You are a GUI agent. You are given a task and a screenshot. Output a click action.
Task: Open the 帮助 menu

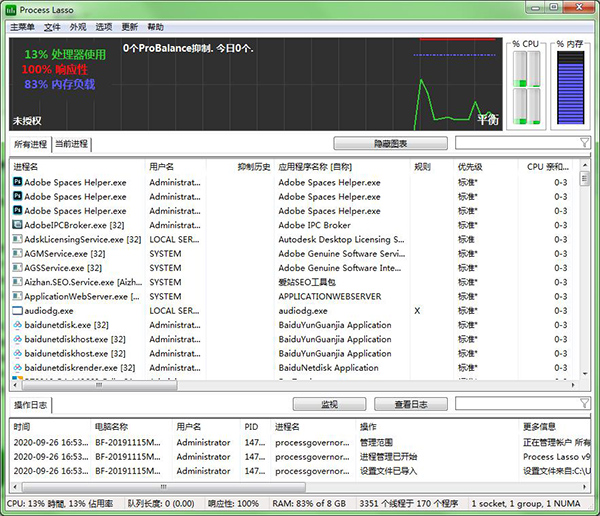point(156,27)
